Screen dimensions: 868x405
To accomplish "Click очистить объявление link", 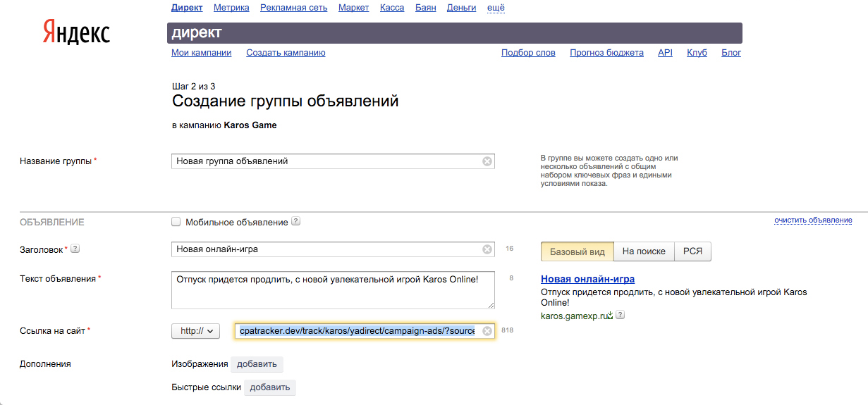I will 813,220.
